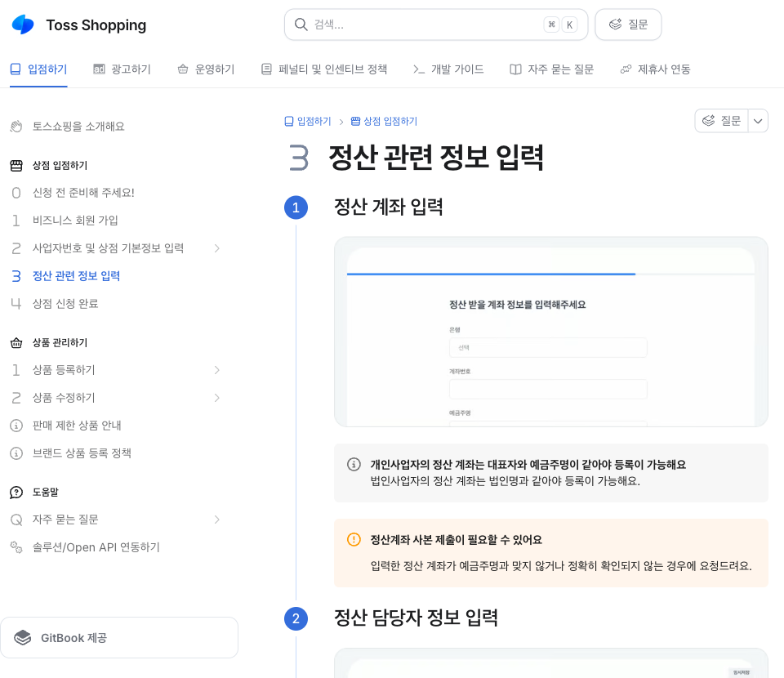Expand the 상품 수정하기 chevron
The image size is (784, 678).
[217, 398]
